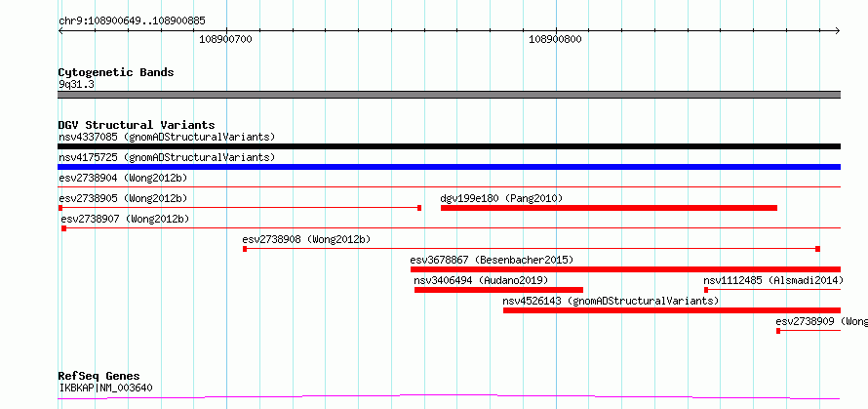Open the DGV Structural Variants track title
Viewport: 868px width, 409px height.
[x=137, y=125]
